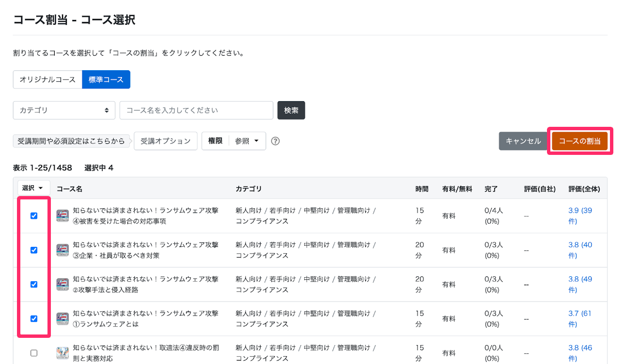Open the 3.8 (46件) rating link
The image size is (624, 364).
pos(580,353)
